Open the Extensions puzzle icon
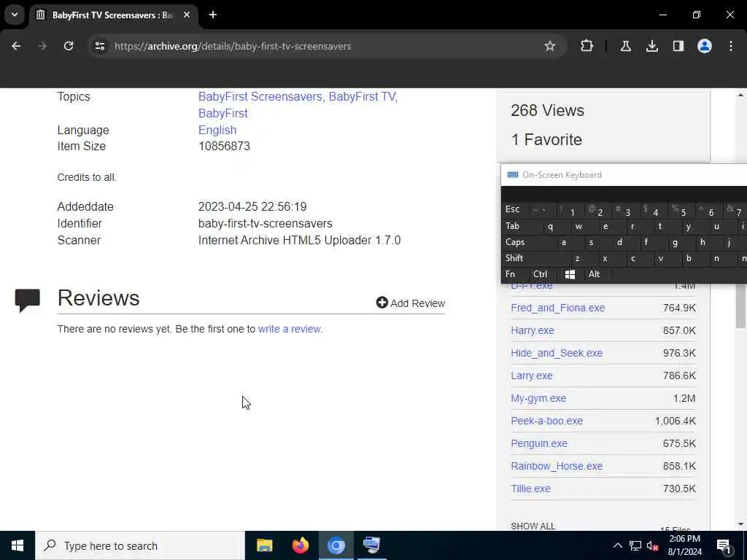Viewport: 747px width, 560px height. pyautogui.click(x=587, y=46)
